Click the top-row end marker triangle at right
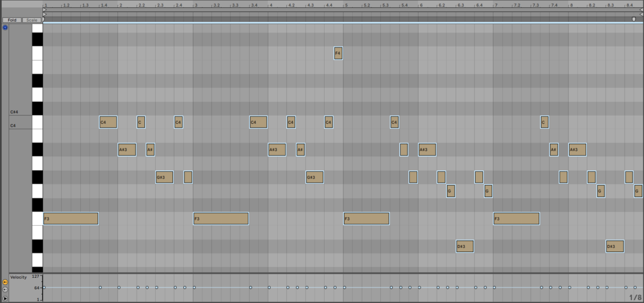 [x=641, y=10]
